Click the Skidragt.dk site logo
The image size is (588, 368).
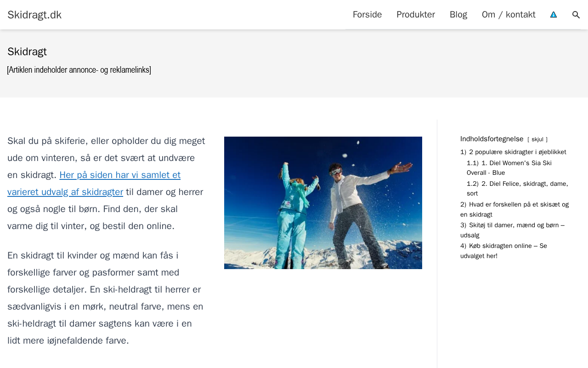[x=34, y=15]
